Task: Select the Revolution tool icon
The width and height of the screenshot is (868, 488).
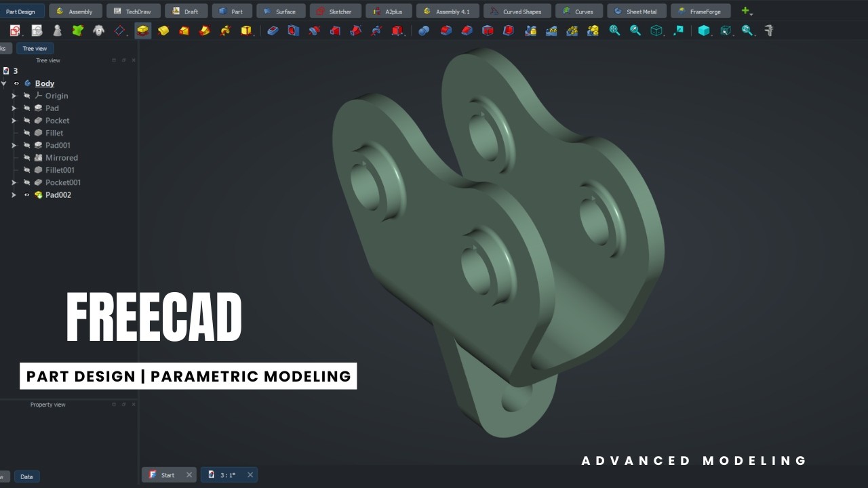Action: pos(163,30)
